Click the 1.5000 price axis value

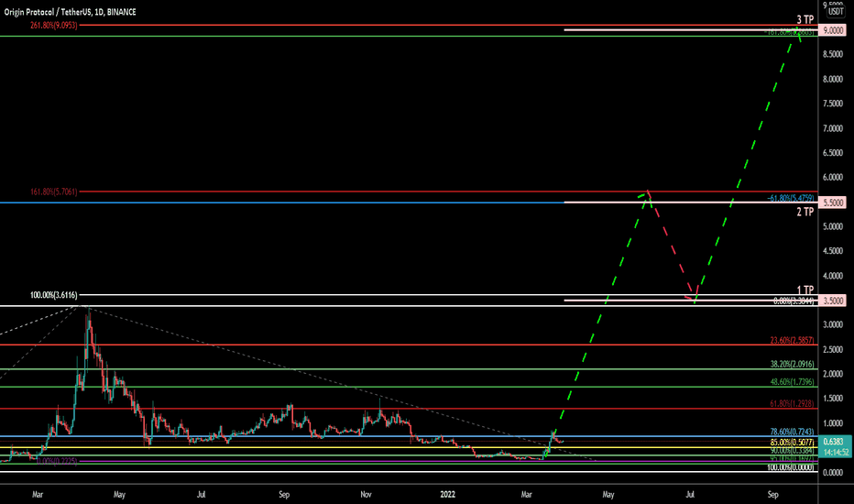tap(833, 399)
